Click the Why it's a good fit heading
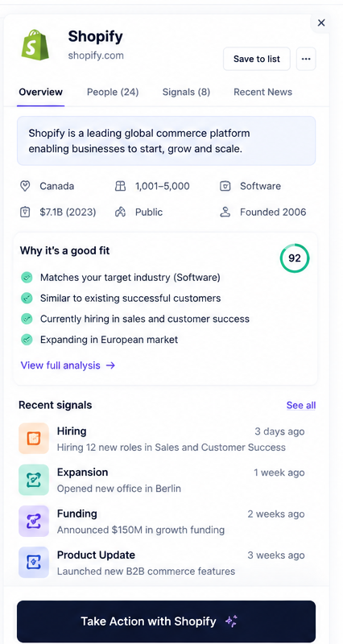This screenshot has width=343, height=644. (65, 250)
